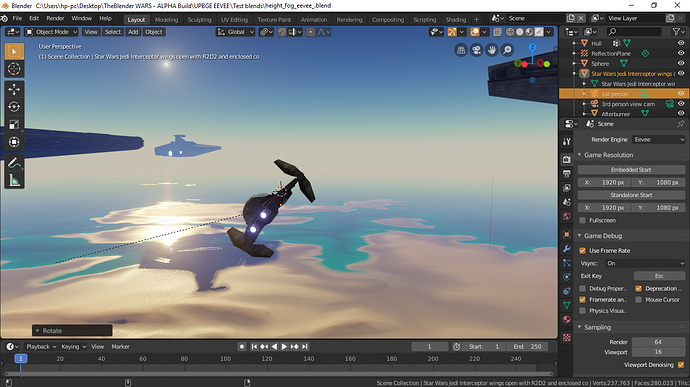
Task: Select the Annotate tool
Action: pyautogui.click(x=14, y=163)
